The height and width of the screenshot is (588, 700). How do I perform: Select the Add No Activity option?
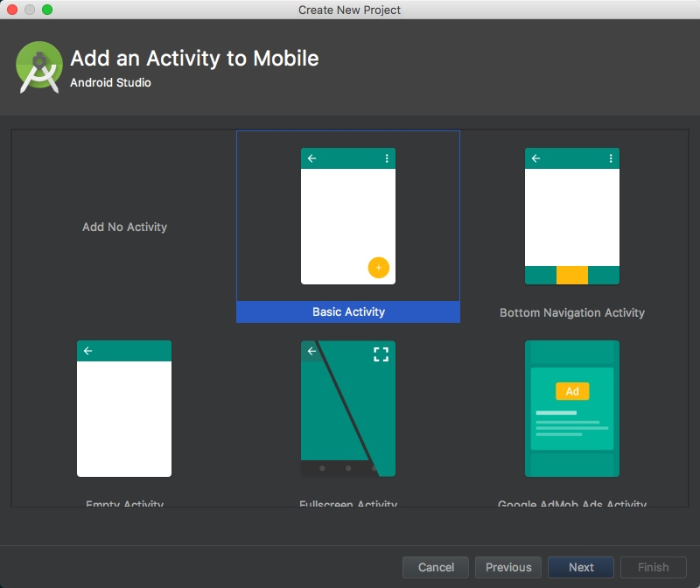pyautogui.click(x=124, y=227)
